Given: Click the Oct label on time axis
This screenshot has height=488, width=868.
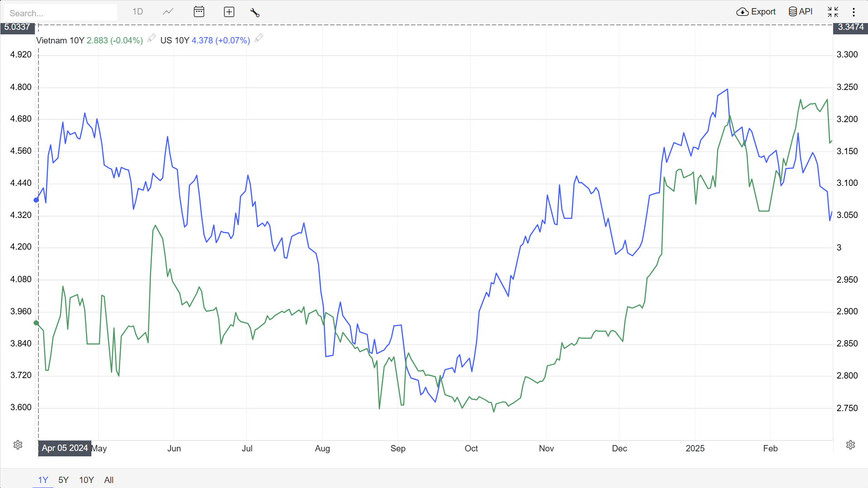Looking at the screenshot, I should pos(471,448).
